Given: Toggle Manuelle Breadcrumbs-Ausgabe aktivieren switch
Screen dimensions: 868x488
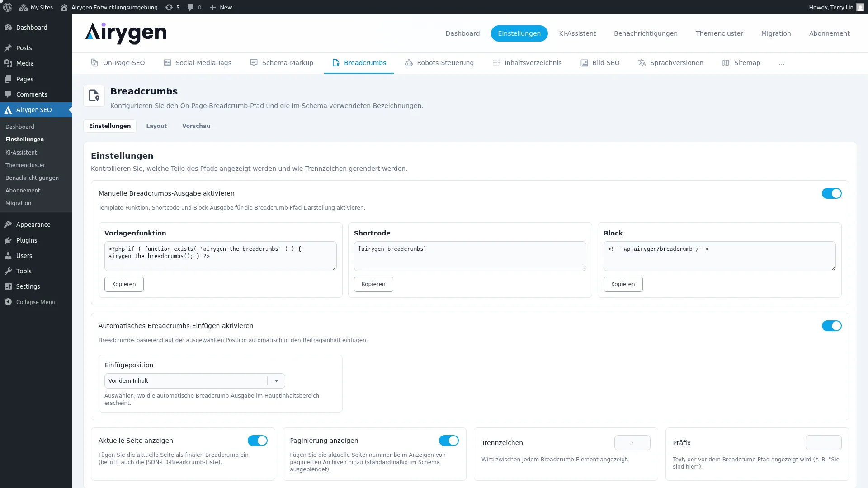Looking at the screenshot, I should [831, 193].
